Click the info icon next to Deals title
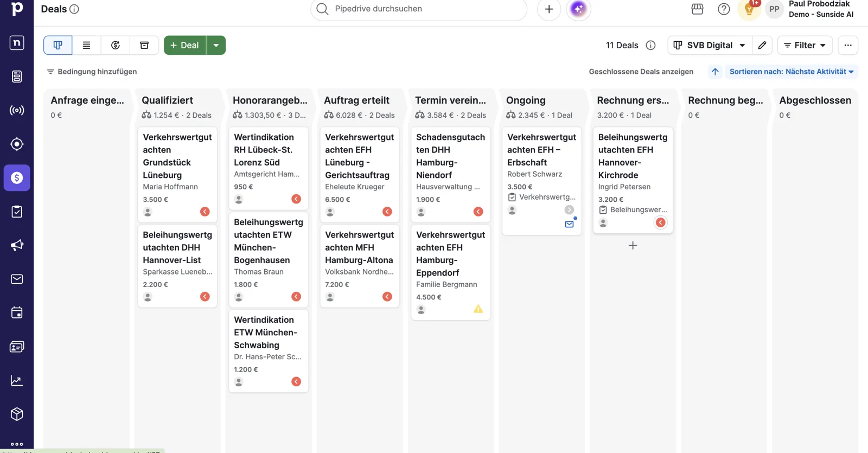This screenshot has height=453, width=868. (x=74, y=9)
